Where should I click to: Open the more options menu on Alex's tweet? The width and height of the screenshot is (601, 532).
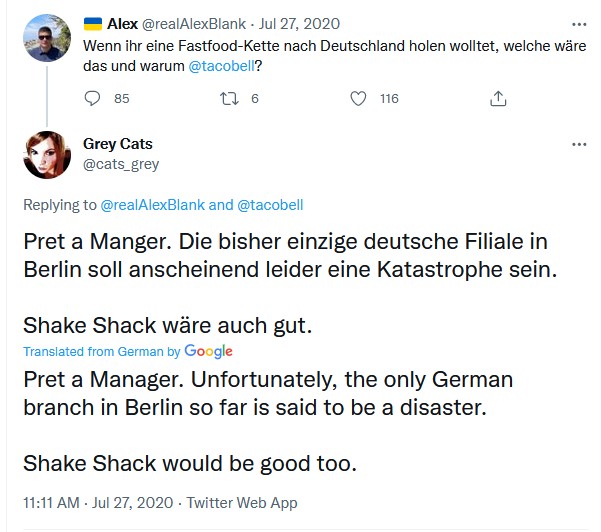click(x=579, y=24)
